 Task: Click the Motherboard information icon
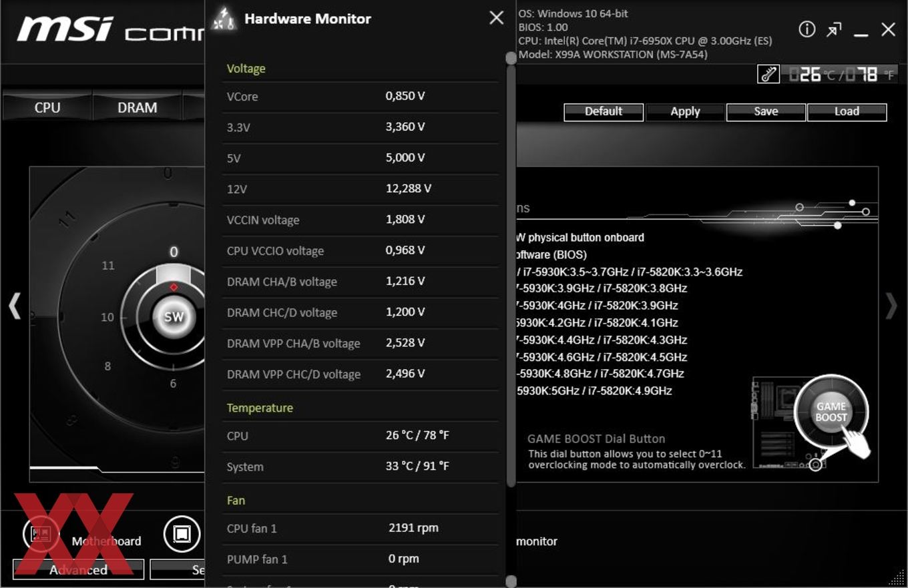point(41,534)
